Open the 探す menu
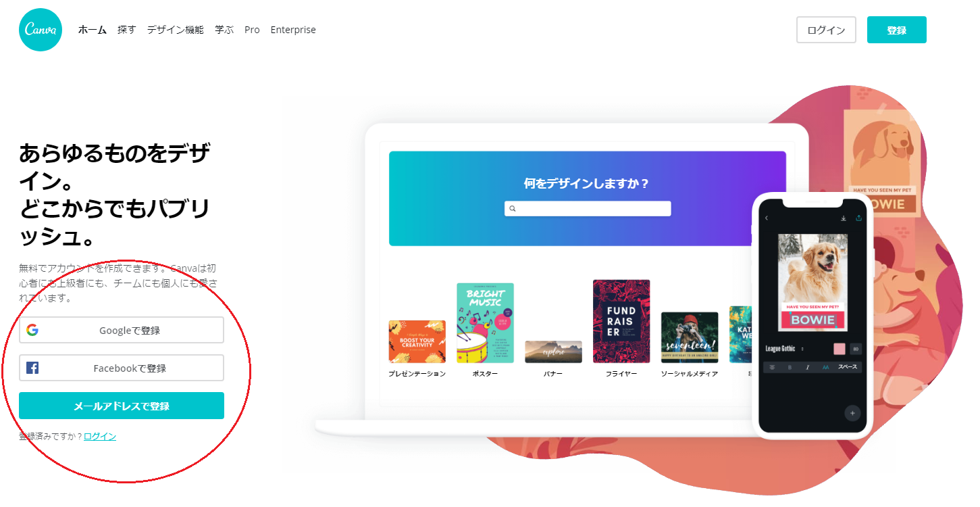 tap(126, 30)
